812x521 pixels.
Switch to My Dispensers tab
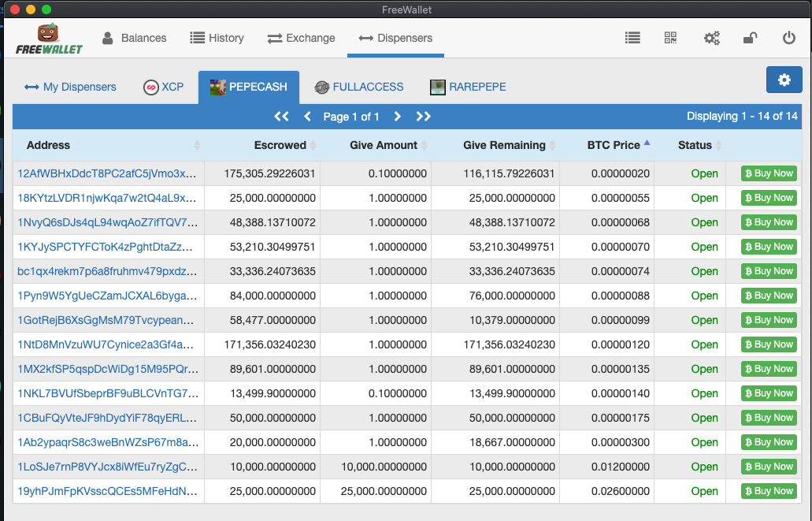tap(70, 87)
